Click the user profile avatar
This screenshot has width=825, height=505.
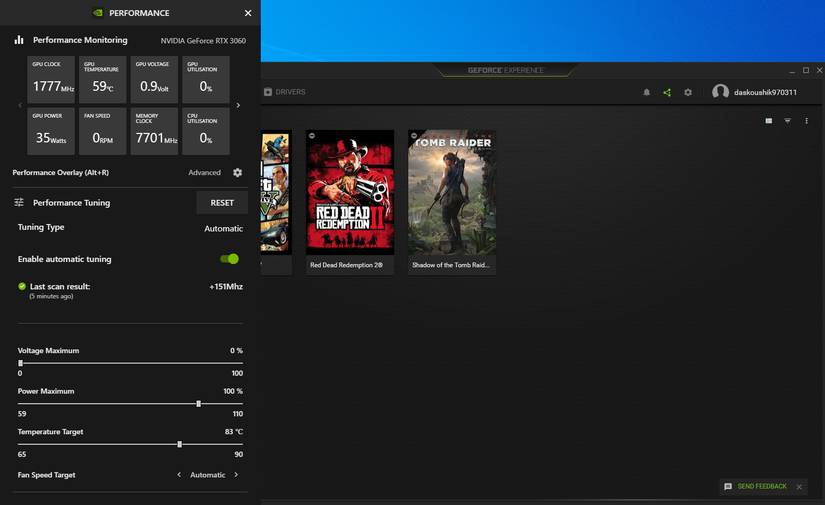(720, 92)
